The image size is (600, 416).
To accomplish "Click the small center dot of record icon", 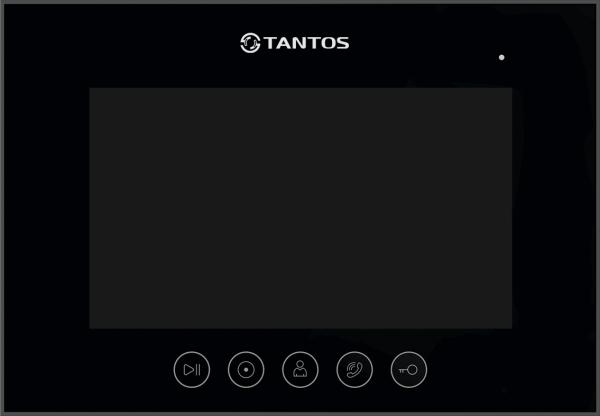I will tap(246, 370).
